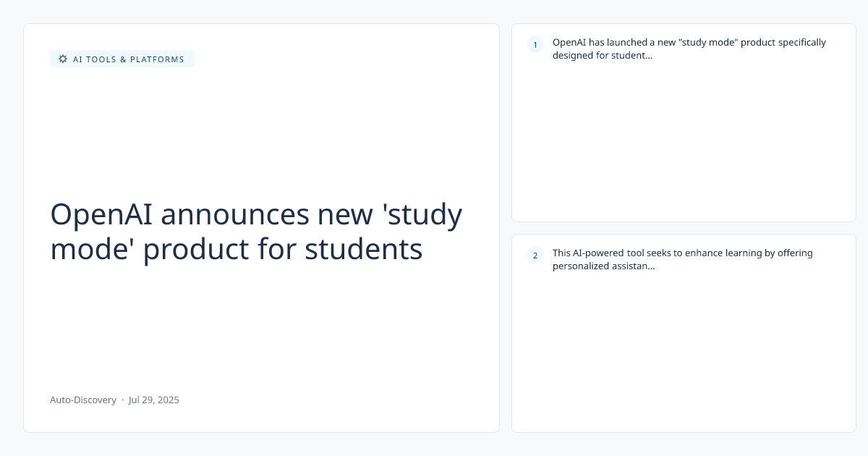Click the number 1 circle badge
The image size is (868, 456).
(x=535, y=45)
